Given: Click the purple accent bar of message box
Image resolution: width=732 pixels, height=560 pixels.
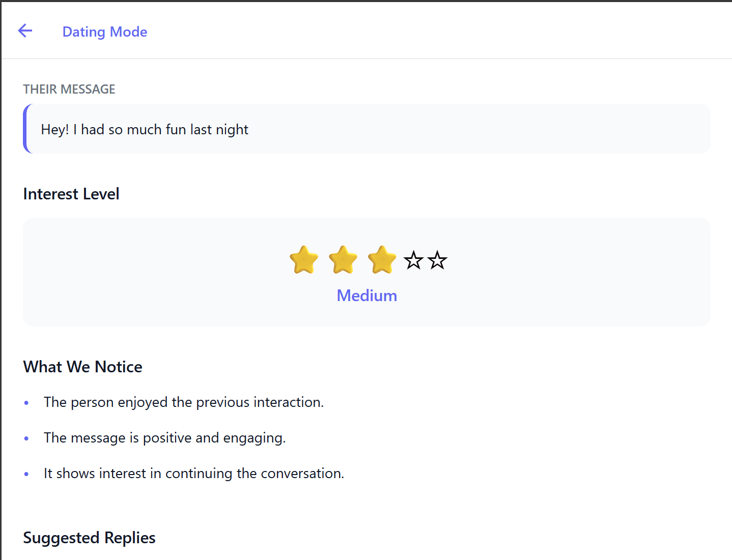Looking at the screenshot, I should 25,129.
